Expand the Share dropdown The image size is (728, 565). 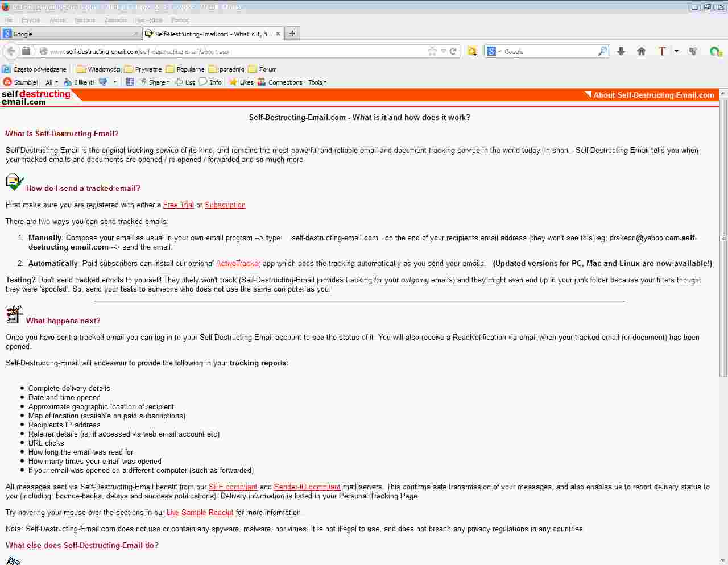(x=154, y=82)
